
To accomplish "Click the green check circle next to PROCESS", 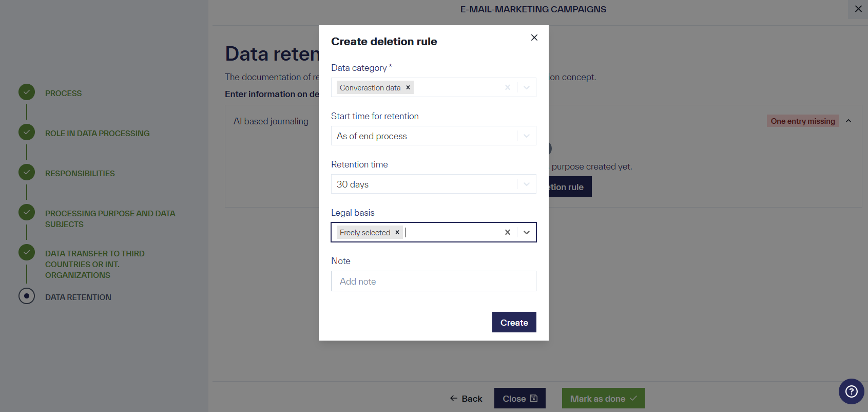I will [26, 92].
